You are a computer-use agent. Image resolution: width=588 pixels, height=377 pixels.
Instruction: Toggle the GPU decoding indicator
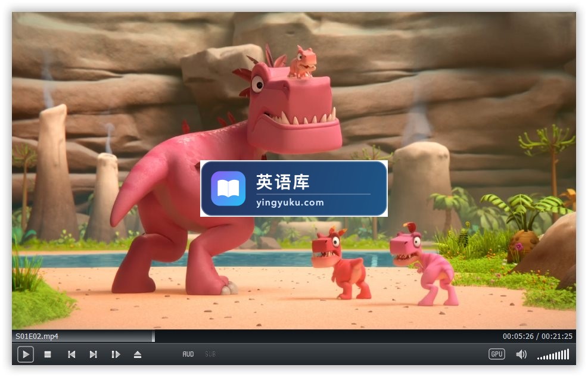pos(496,354)
